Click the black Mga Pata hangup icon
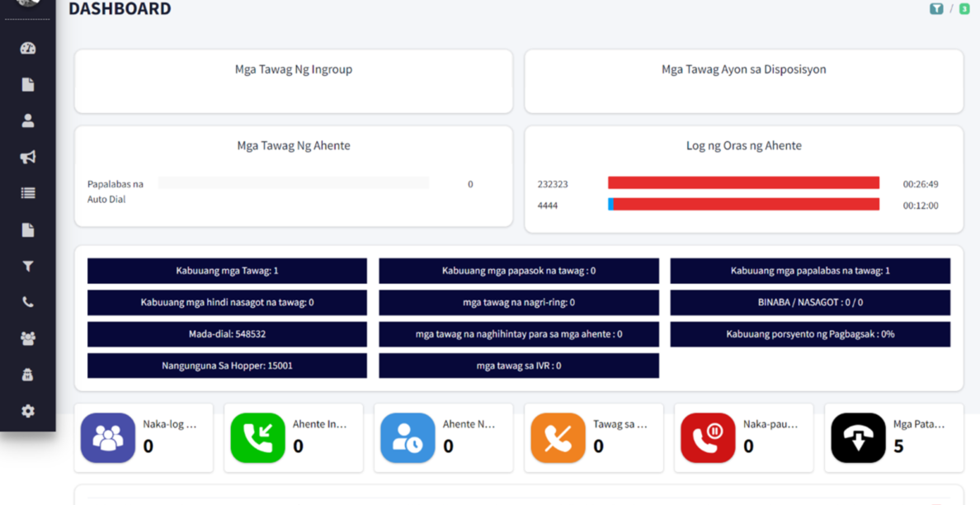This screenshot has width=980, height=505. (858, 438)
